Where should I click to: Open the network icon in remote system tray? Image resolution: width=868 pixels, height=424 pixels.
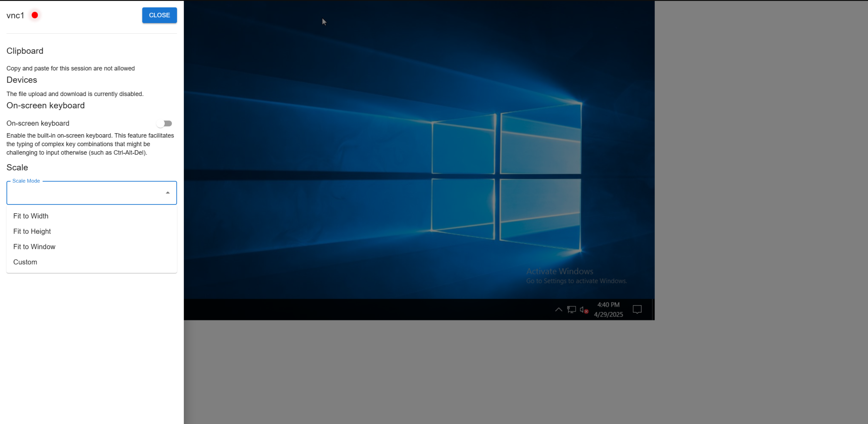571,309
